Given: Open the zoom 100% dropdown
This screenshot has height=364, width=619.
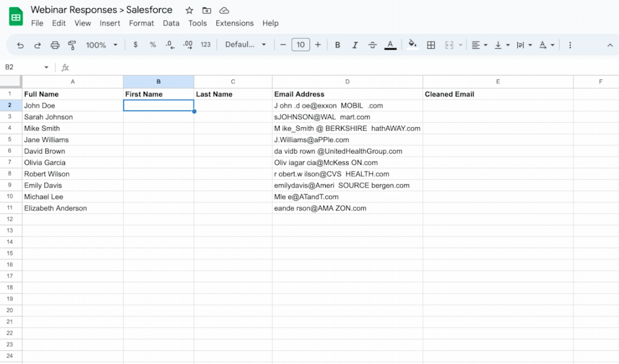Looking at the screenshot, I should [x=102, y=45].
